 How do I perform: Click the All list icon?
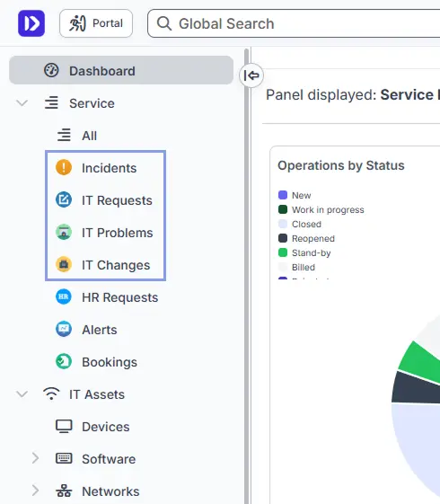(64, 135)
